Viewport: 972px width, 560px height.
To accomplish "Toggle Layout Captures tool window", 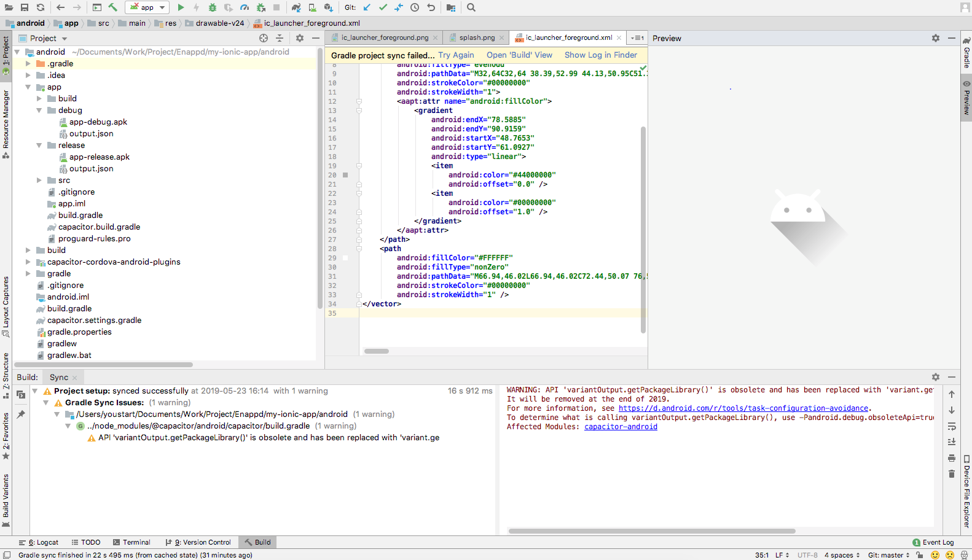I will pos(6,306).
